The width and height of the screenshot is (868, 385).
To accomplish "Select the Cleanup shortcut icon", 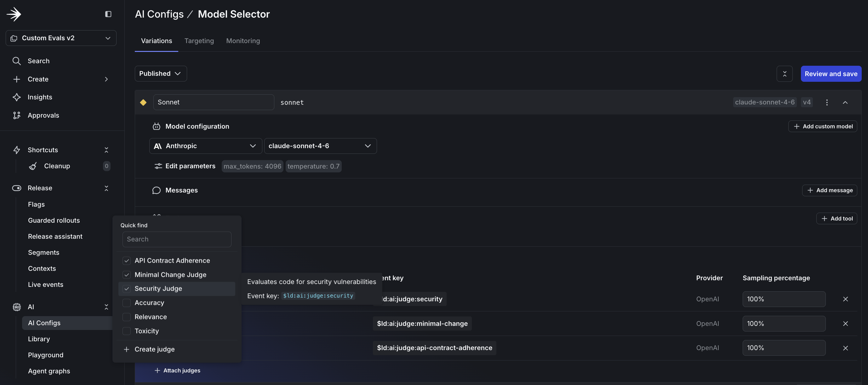I will 32,166.
